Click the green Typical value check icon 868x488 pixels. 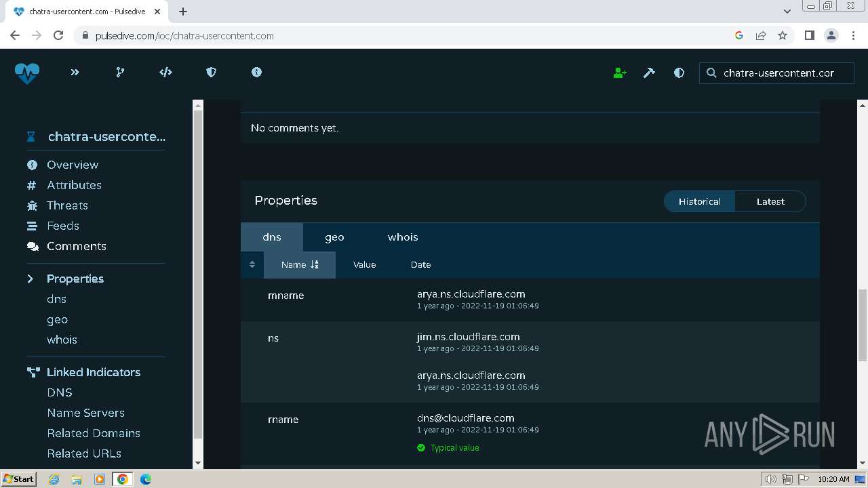tap(421, 448)
